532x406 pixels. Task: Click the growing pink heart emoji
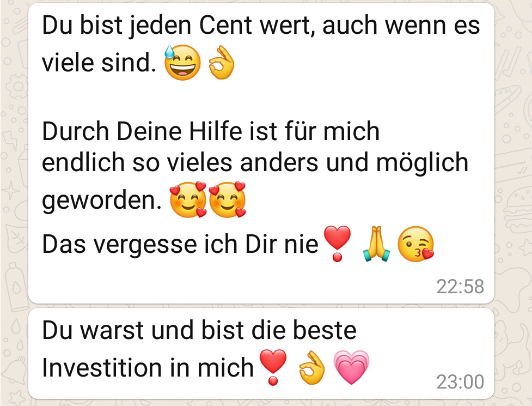(x=351, y=368)
